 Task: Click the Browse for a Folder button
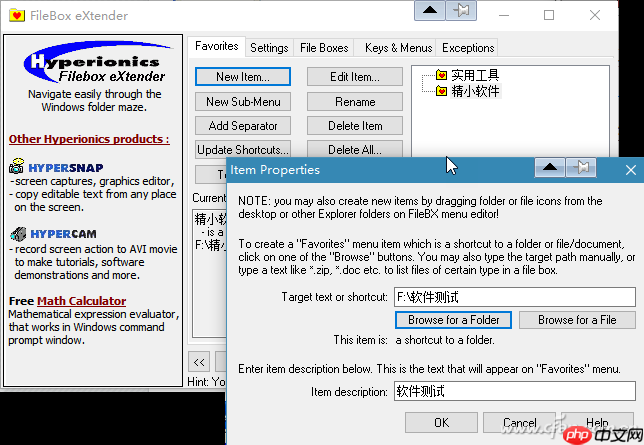pos(454,320)
